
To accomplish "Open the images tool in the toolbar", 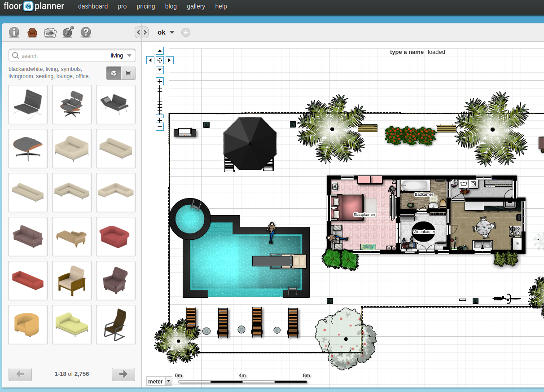I will 50,32.
